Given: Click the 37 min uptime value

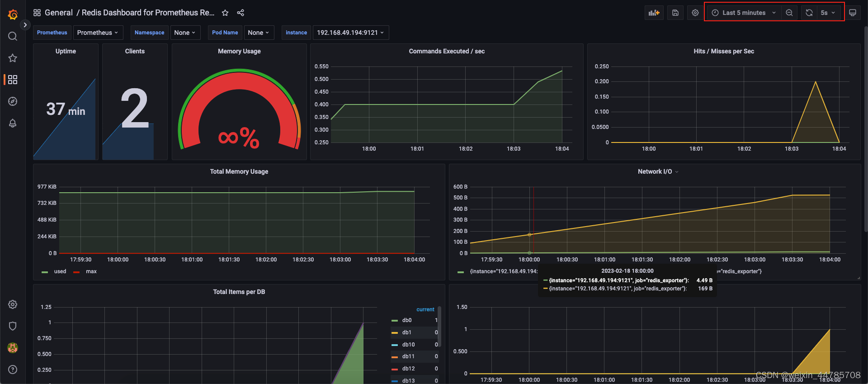Looking at the screenshot, I should (x=66, y=109).
